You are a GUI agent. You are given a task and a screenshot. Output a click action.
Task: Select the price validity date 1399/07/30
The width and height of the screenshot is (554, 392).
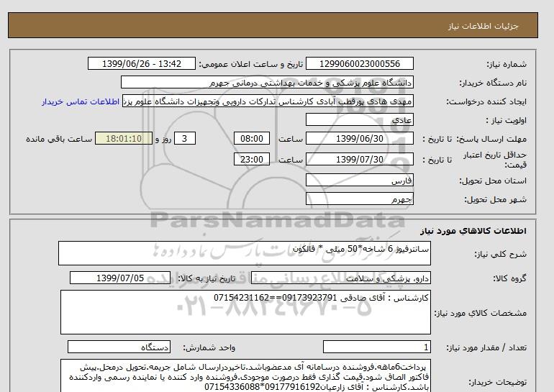coord(359,159)
